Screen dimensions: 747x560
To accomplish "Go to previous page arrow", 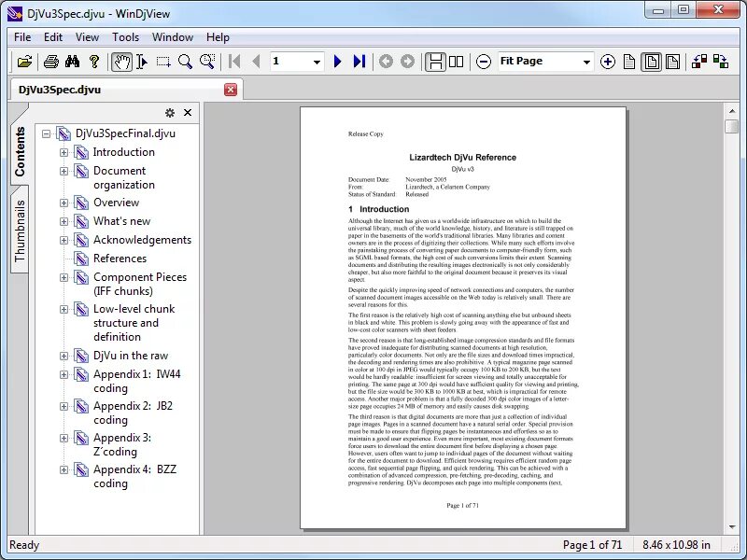I will [x=256, y=62].
